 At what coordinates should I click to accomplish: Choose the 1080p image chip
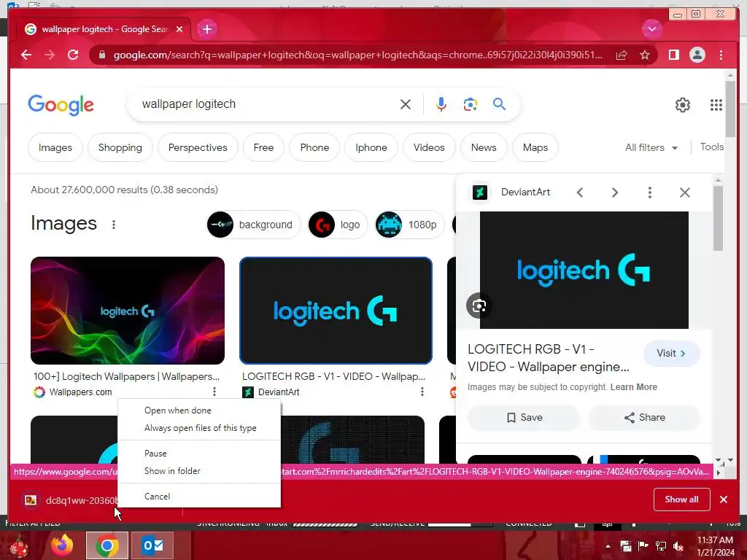click(x=409, y=225)
